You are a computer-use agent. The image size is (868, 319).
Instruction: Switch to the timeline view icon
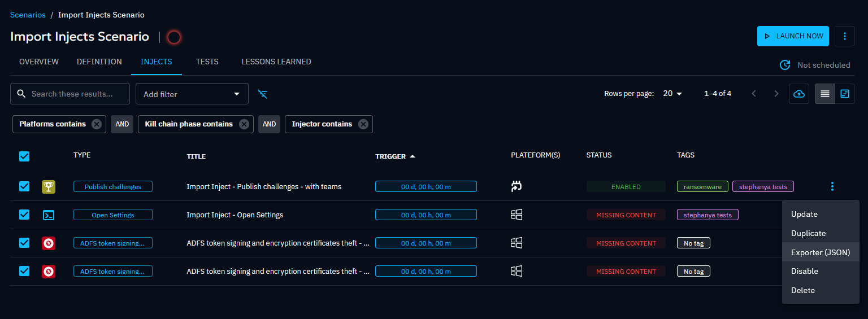coord(845,94)
